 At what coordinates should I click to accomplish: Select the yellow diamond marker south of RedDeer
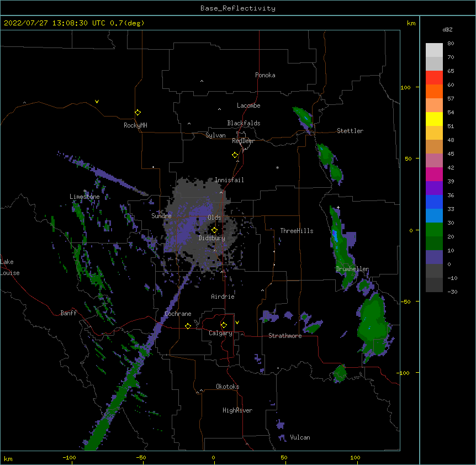pyautogui.click(x=235, y=155)
